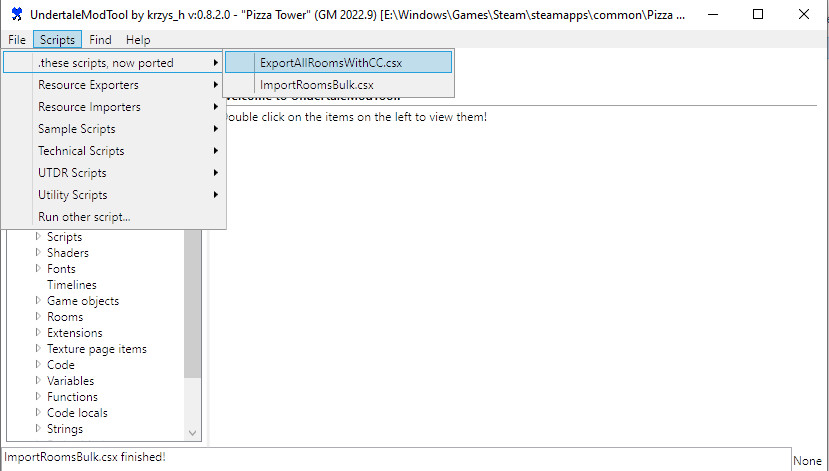
Task: Open the Help menu
Action: [x=138, y=40]
